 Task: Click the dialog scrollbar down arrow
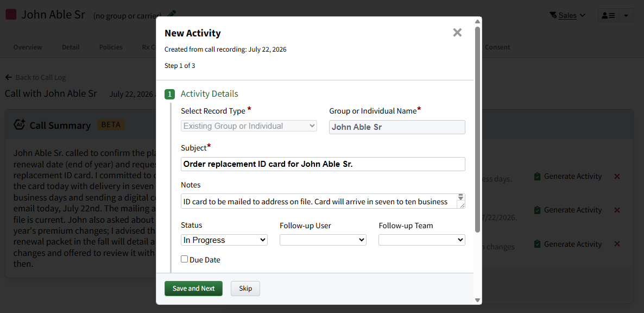coord(477,301)
